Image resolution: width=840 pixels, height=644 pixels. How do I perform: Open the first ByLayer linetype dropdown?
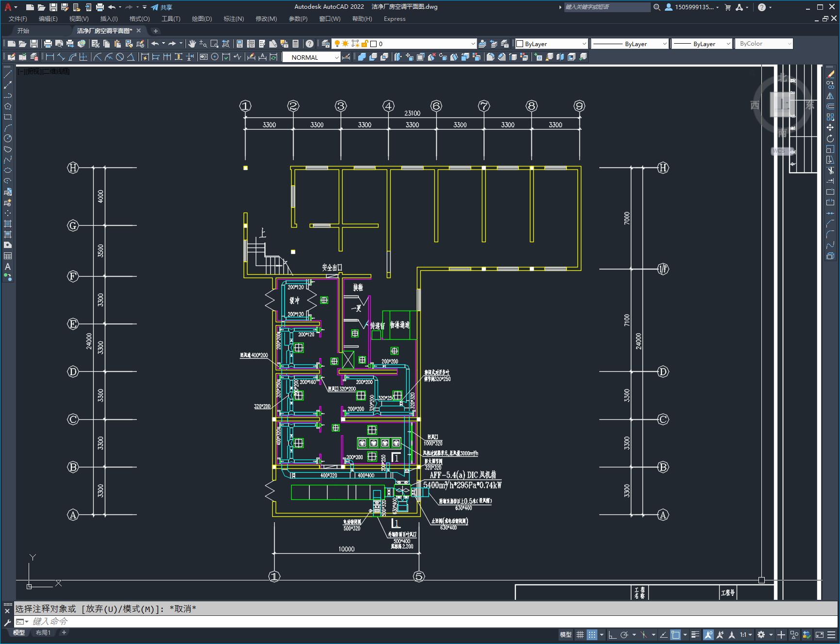630,44
